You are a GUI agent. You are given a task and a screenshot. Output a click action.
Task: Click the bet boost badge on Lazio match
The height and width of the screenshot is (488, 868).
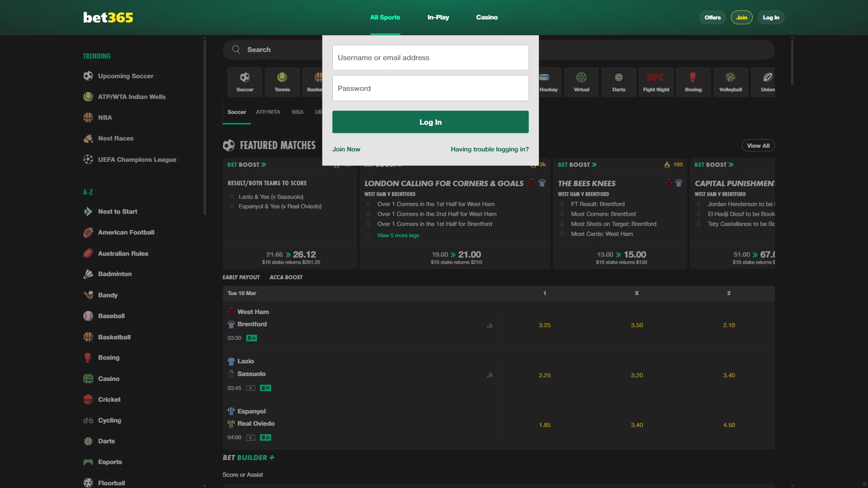pos(265,388)
